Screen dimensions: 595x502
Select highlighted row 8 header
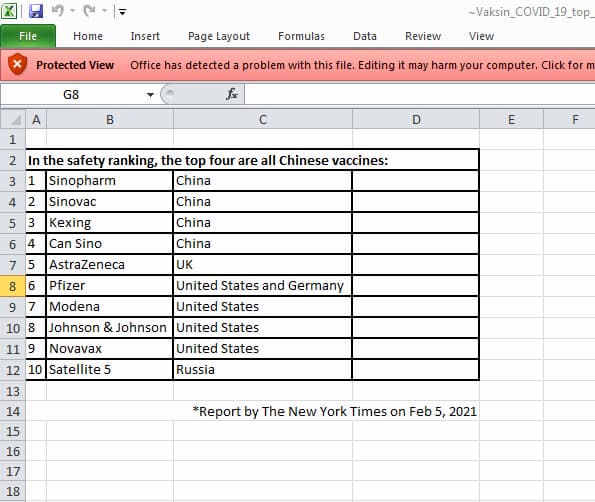click(x=13, y=286)
